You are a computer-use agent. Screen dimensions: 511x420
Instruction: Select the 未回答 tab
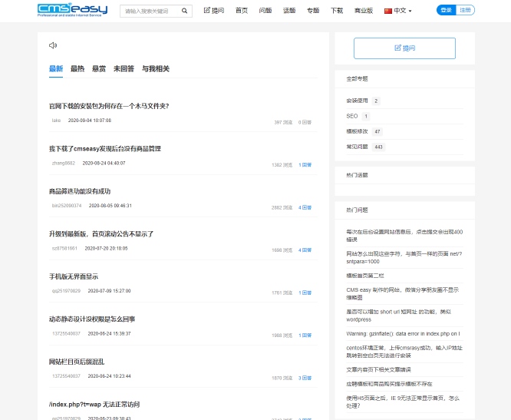124,69
